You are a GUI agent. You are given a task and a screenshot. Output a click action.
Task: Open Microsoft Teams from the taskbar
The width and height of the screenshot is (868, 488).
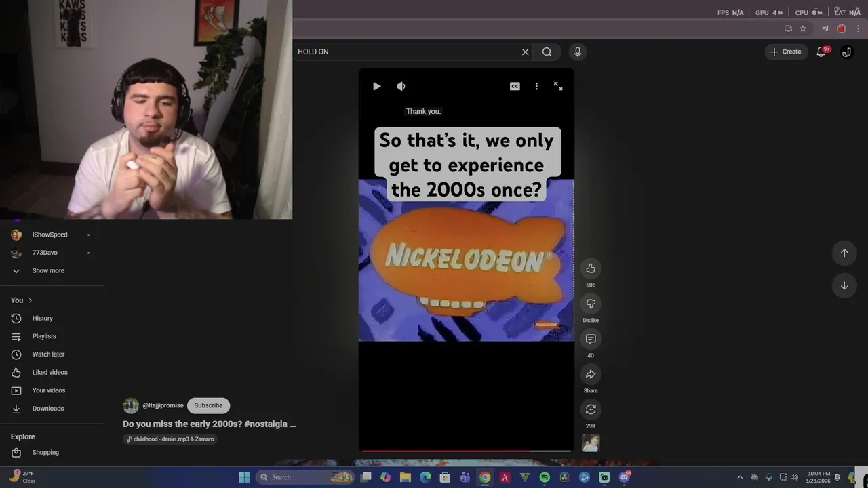[x=465, y=477]
